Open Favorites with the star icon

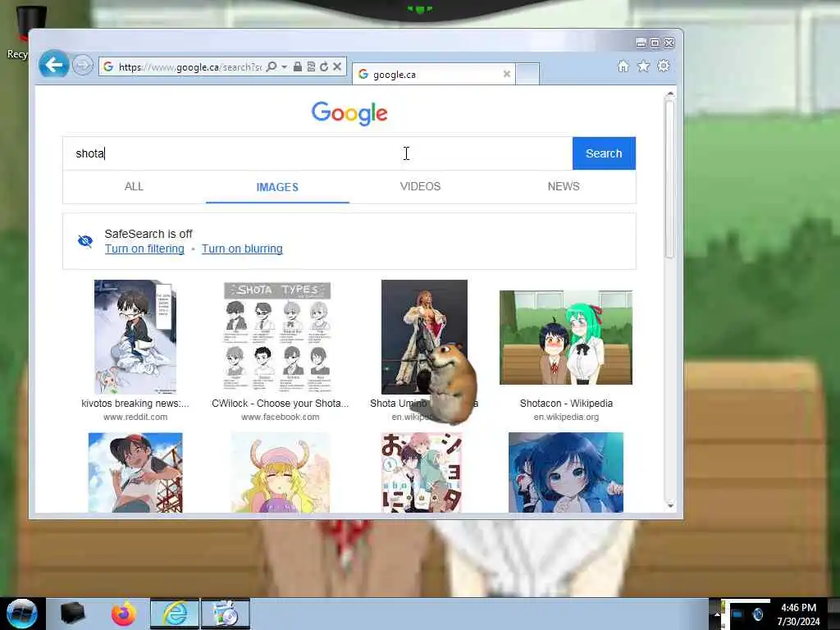(643, 66)
